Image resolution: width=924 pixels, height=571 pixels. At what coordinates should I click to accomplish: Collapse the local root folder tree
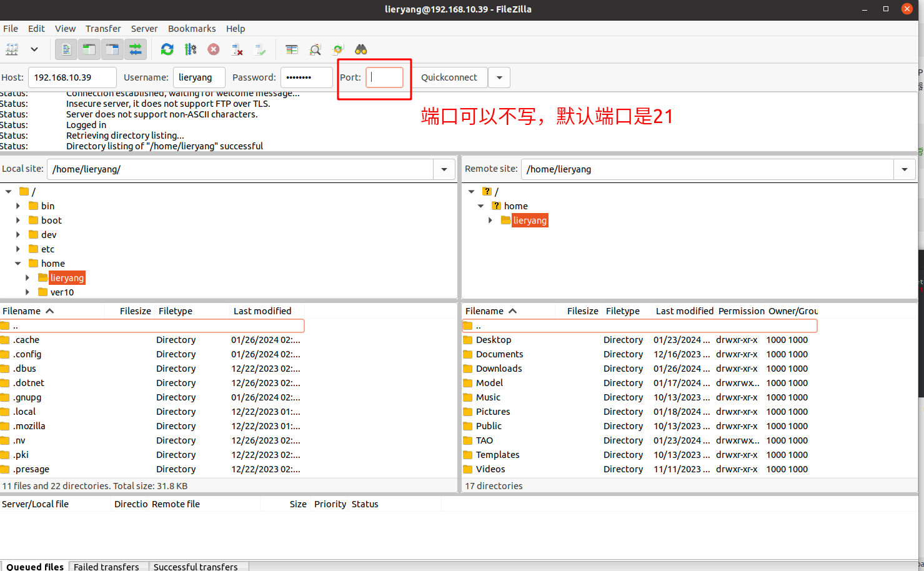tap(9, 192)
